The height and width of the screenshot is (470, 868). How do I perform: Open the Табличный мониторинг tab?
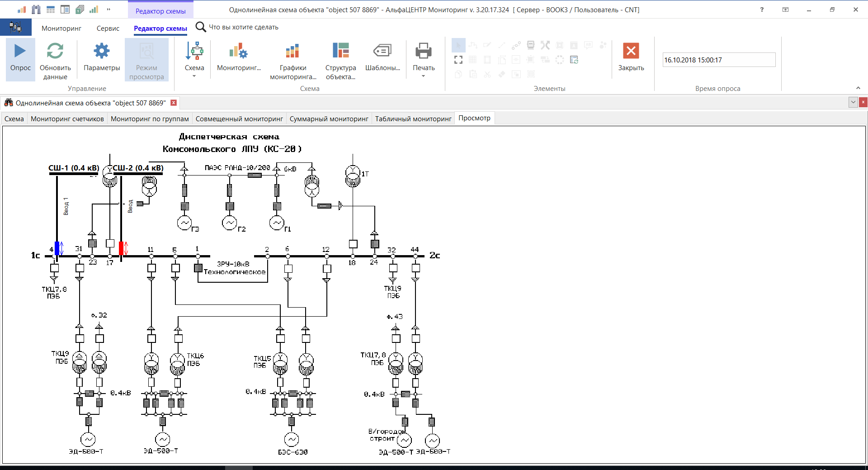pyautogui.click(x=413, y=118)
